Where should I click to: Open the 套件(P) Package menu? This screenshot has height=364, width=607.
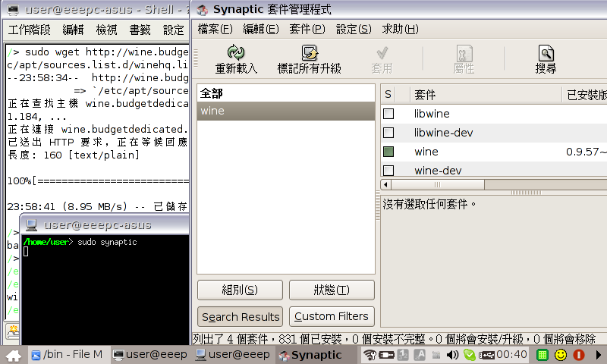(307, 29)
